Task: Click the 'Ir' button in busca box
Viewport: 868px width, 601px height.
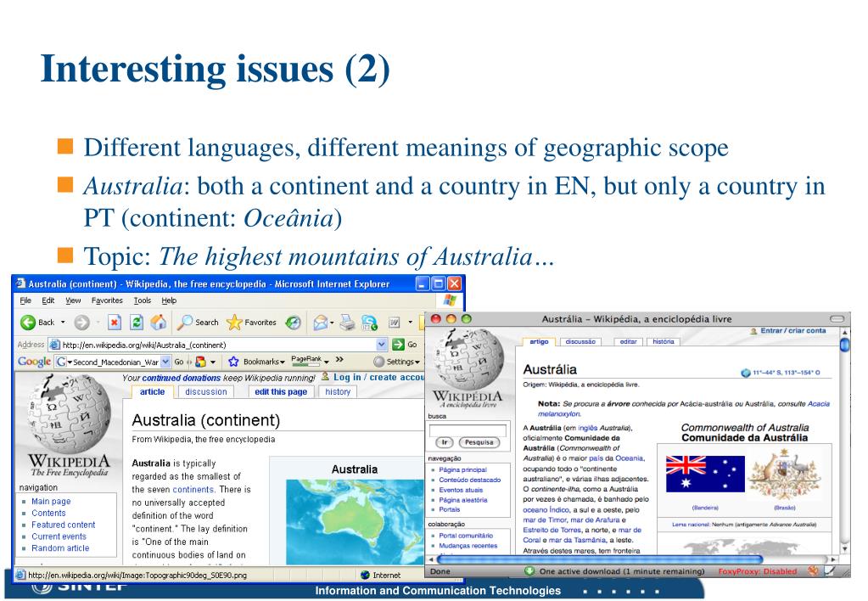Action: coord(444,442)
